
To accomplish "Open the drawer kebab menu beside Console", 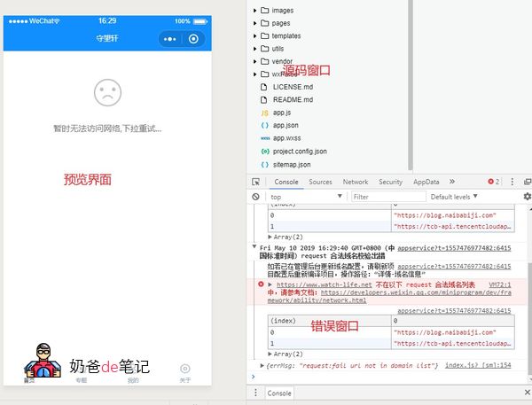I will tap(255, 393).
